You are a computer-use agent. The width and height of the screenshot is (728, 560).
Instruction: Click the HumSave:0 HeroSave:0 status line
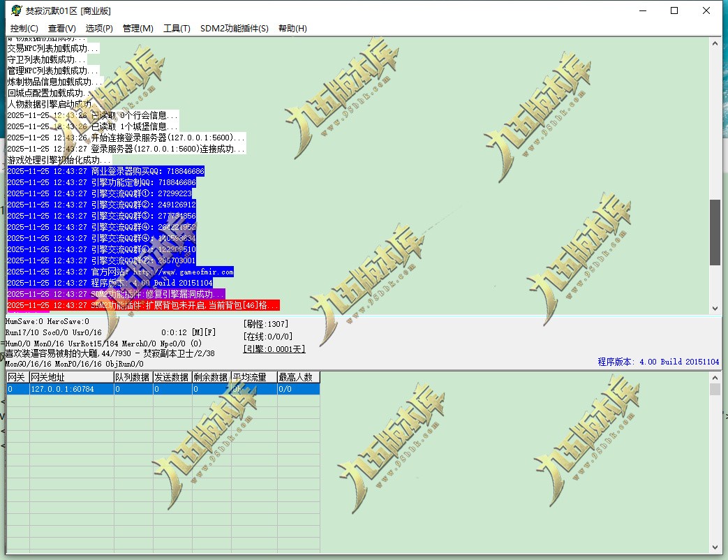pyautogui.click(x=47, y=321)
